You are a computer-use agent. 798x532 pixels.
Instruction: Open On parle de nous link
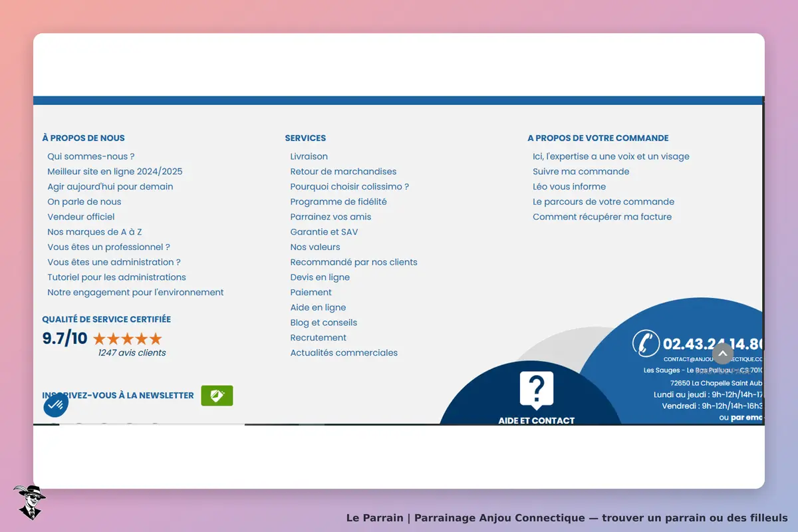point(84,201)
